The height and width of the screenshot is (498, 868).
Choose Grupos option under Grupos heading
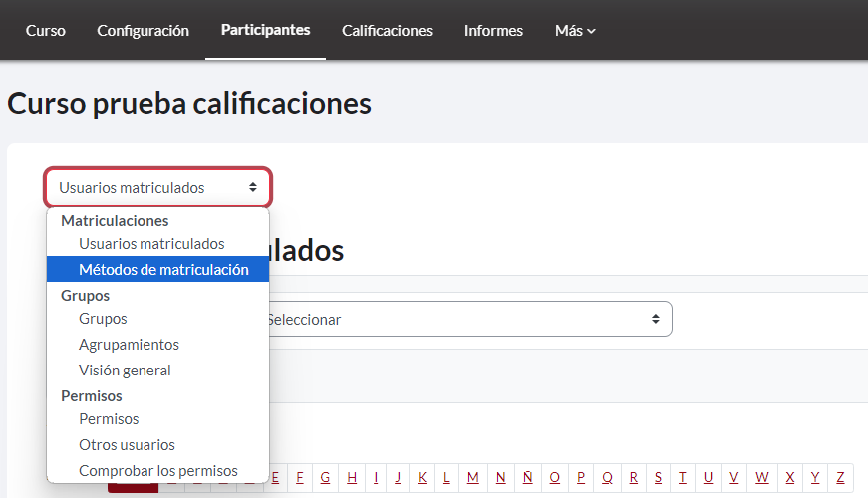click(x=103, y=319)
